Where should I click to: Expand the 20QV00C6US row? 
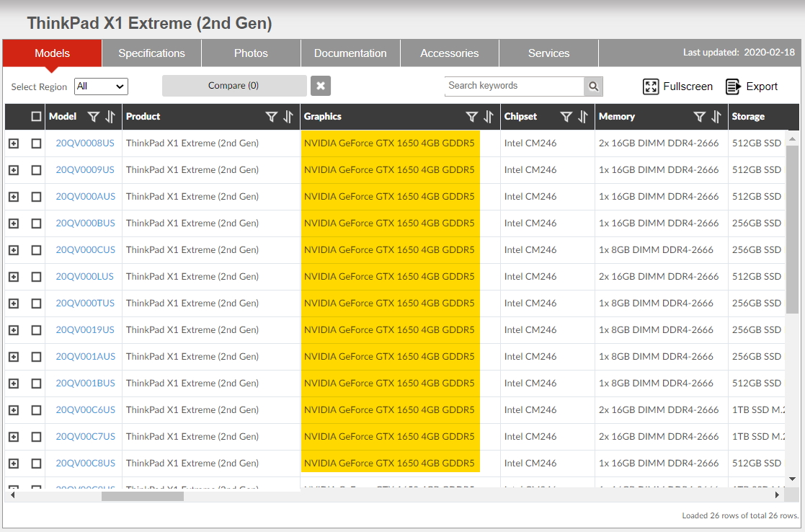(14, 410)
